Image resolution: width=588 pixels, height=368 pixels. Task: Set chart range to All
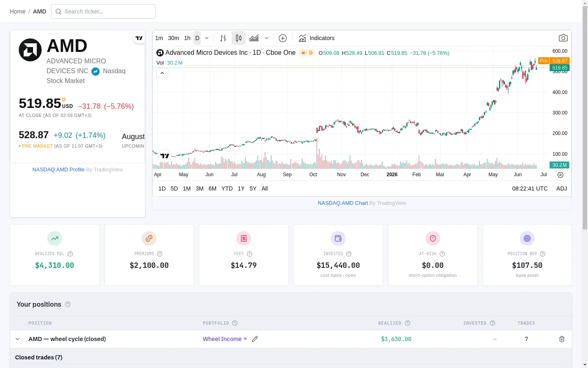(265, 188)
